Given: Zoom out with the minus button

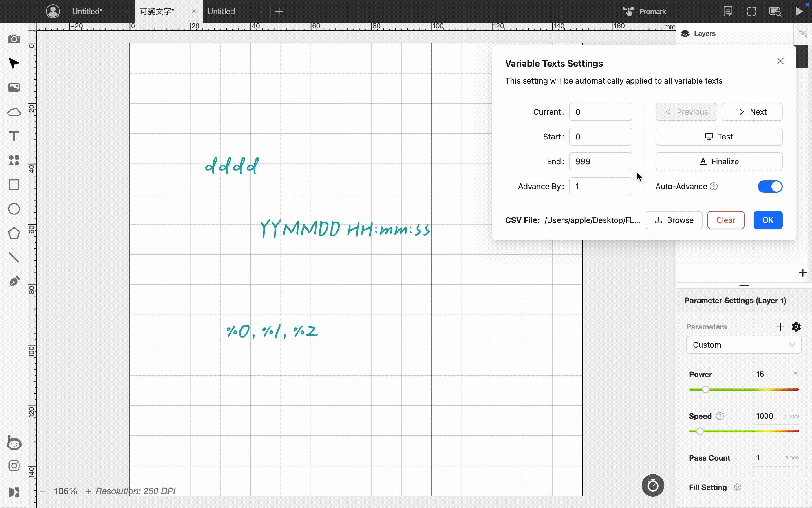Looking at the screenshot, I should tap(42, 491).
